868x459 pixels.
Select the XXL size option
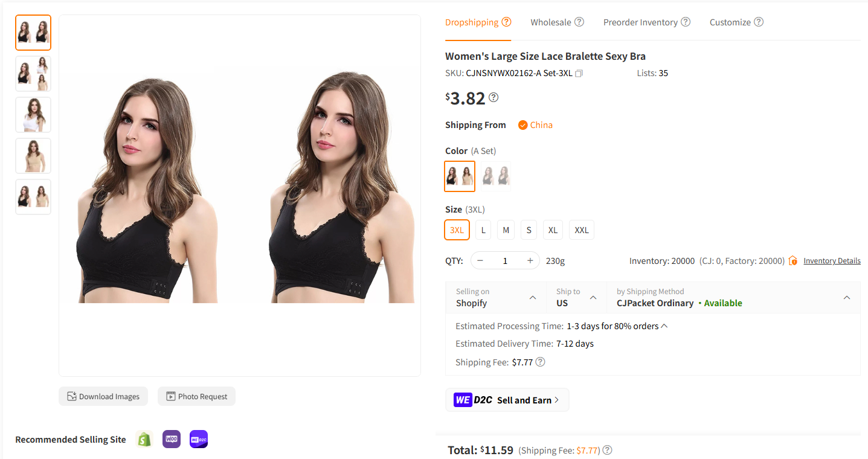click(581, 230)
